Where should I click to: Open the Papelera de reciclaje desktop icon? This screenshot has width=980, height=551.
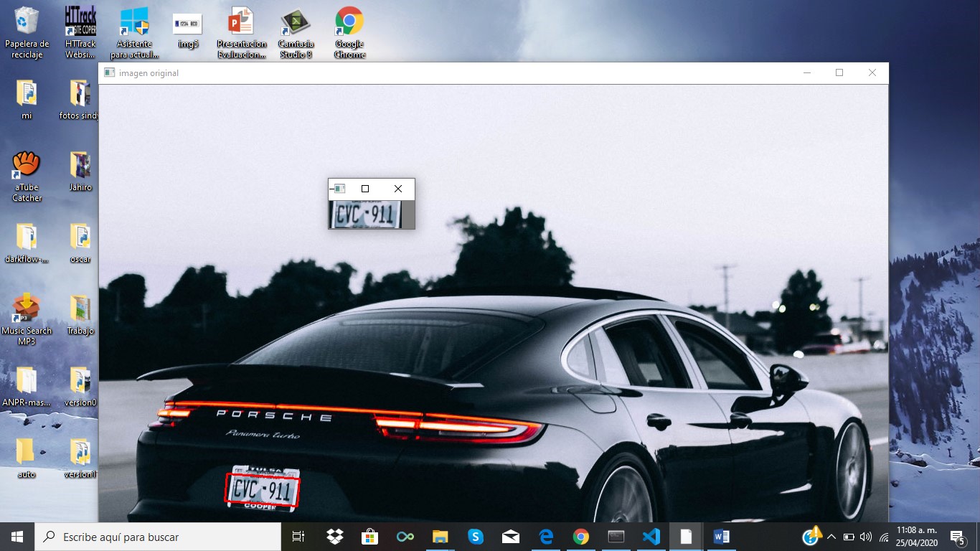coord(27,32)
